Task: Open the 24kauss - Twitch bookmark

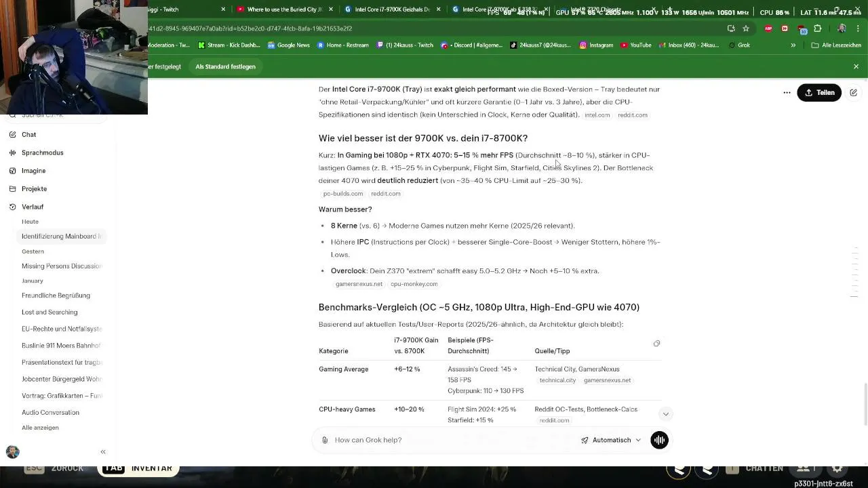Action: point(404,45)
